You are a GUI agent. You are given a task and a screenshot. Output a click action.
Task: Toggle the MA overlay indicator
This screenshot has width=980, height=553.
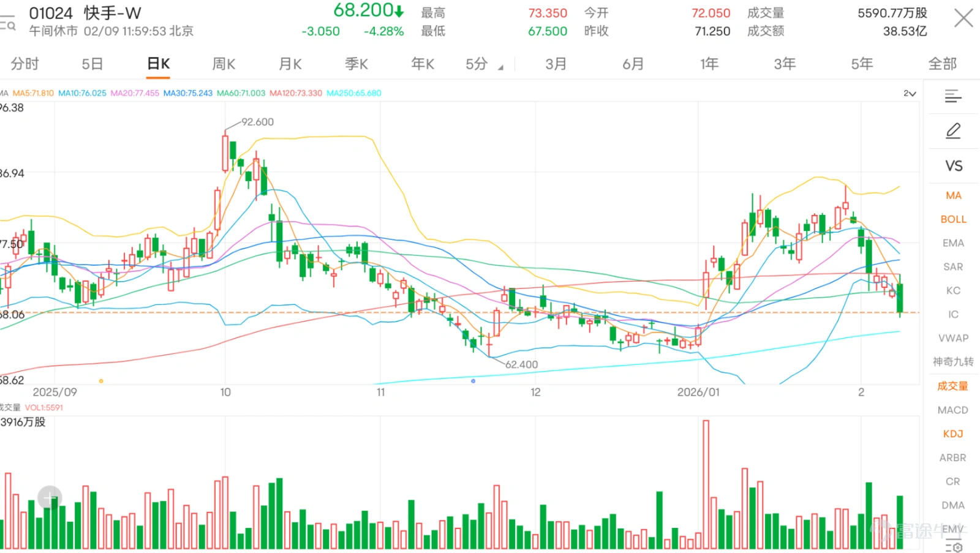tap(954, 195)
